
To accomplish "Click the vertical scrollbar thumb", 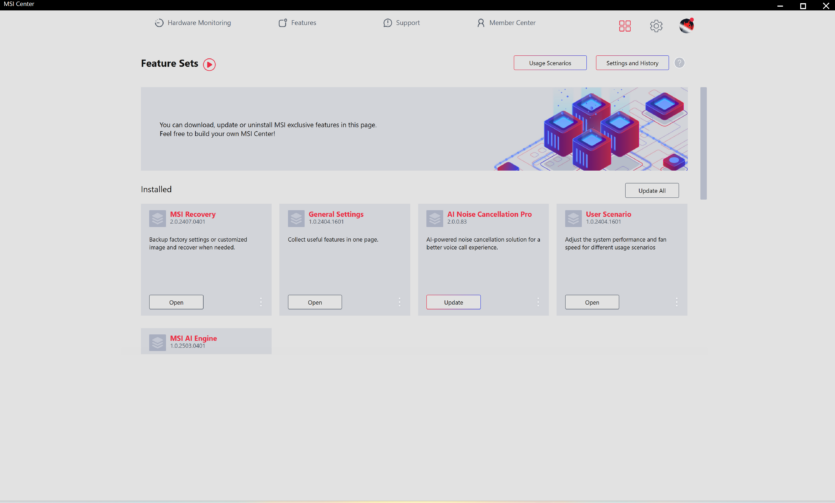I will coord(703,143).
